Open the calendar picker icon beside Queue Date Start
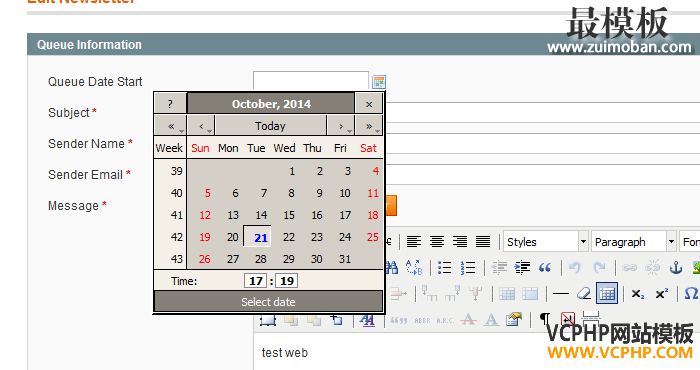Image resolution: width=700 pixels, height=370 pixels. click(x=379, y=82)
